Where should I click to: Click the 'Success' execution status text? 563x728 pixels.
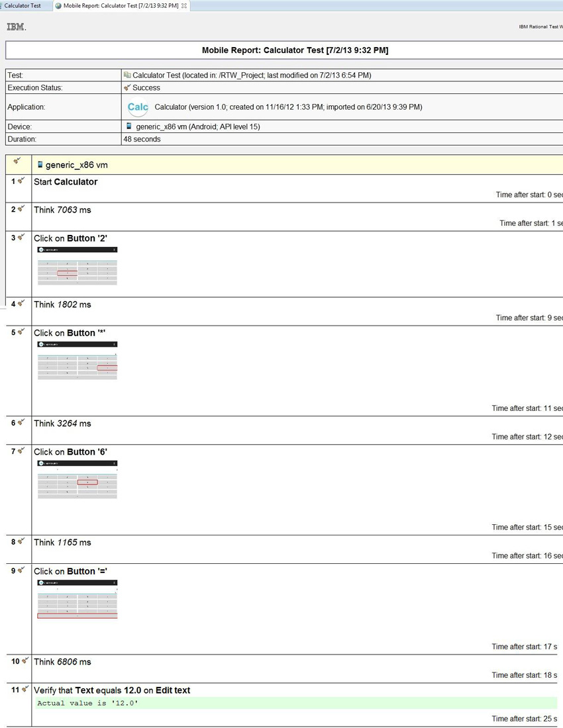(x=146, y=88)
